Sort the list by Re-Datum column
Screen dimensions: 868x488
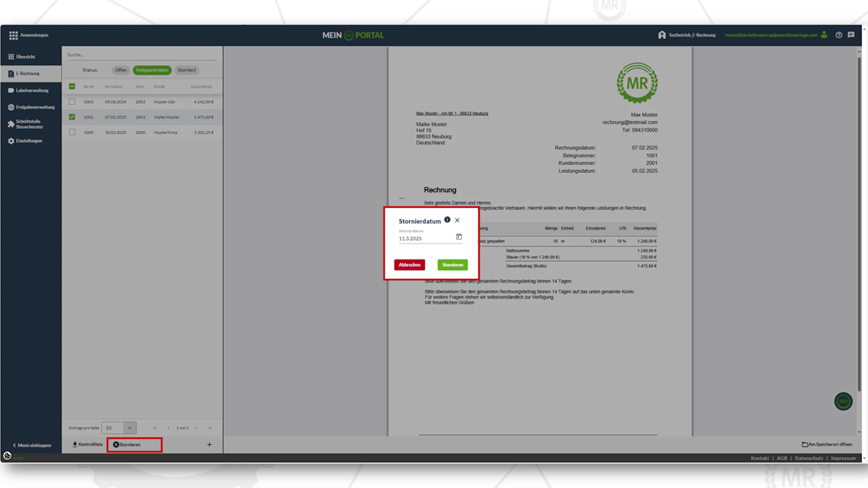(x=114, y=87)
